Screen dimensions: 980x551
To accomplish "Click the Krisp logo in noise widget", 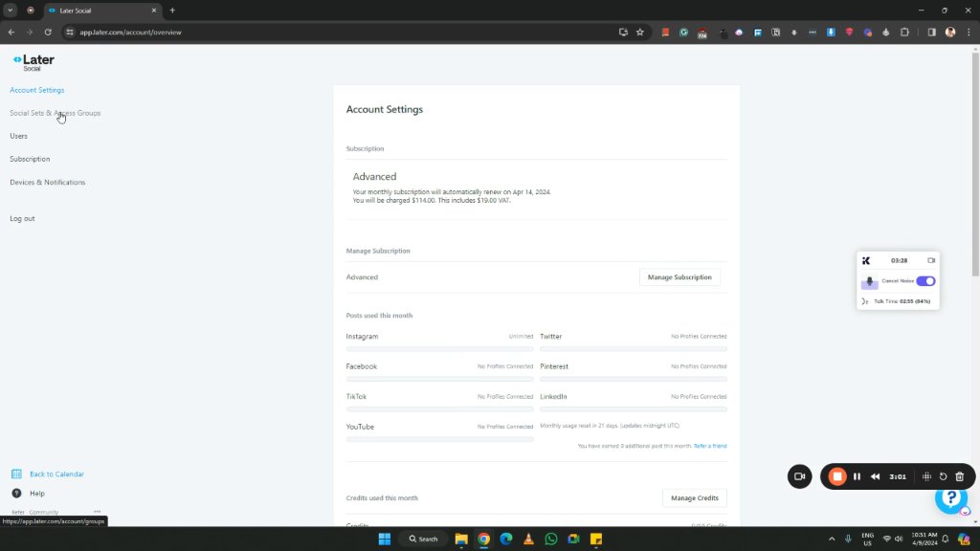I will click(x=865, y=260).
